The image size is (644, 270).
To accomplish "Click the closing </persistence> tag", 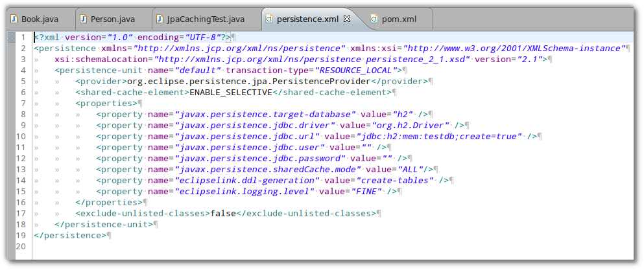I will coord(69,235).
